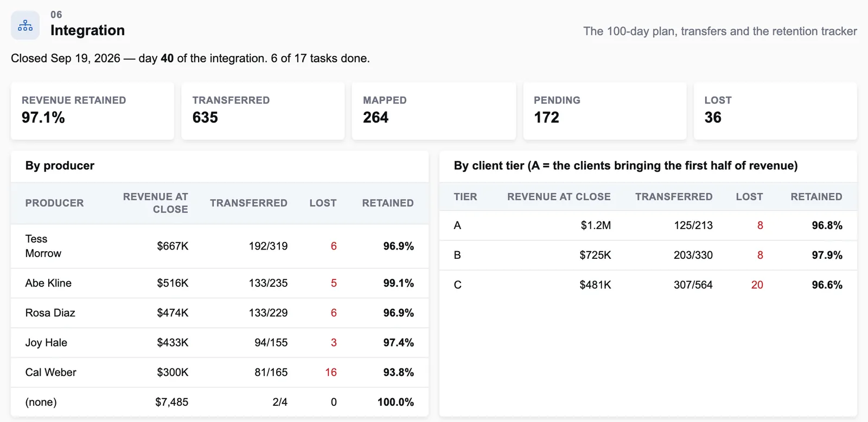The image size is (868, 422).
Task: Click Lost header in producer table
Action: [x=323, y=203]
